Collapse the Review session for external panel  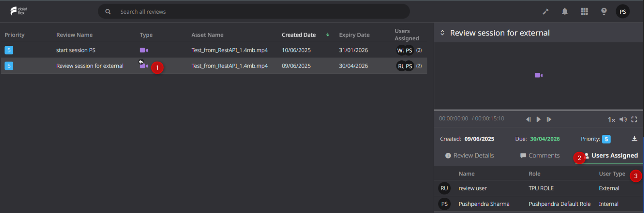click(442, 33)
